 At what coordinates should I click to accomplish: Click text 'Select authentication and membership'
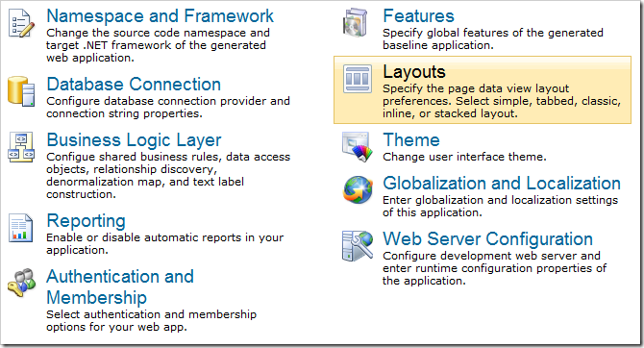tap(152, 314)
